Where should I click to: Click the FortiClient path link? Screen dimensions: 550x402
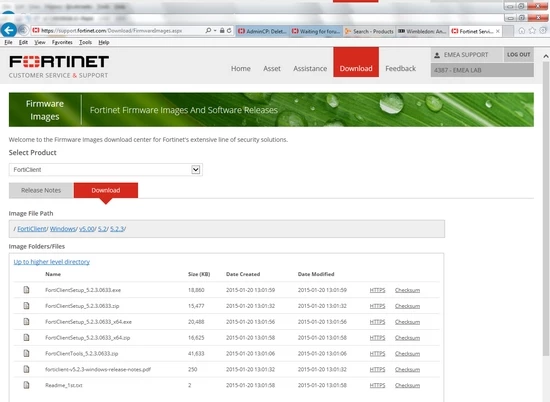pyautogui.click(x=32, y=229)
